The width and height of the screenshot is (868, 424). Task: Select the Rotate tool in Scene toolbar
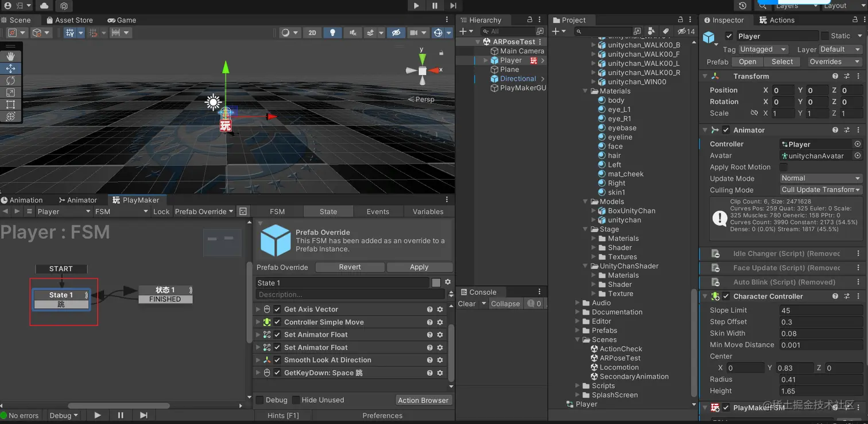point(10,80)
